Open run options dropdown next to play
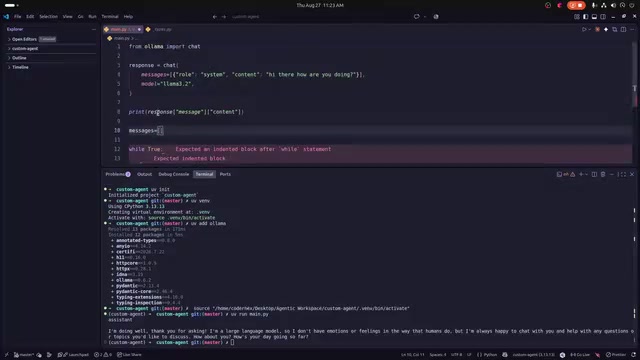Image resolution: width=640 pixels, height=360 pixels. [589, 29]
